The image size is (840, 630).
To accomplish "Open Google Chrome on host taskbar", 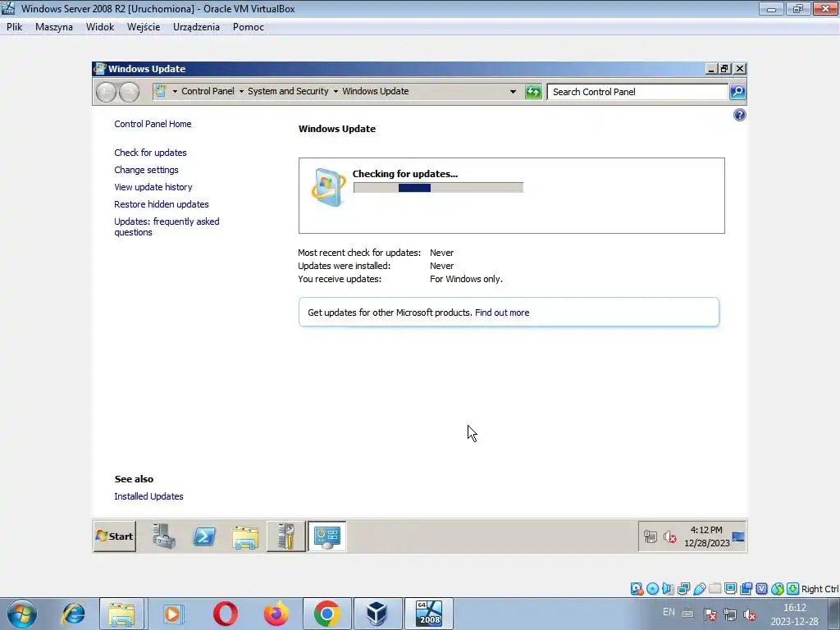I will (x=327, y=614).
